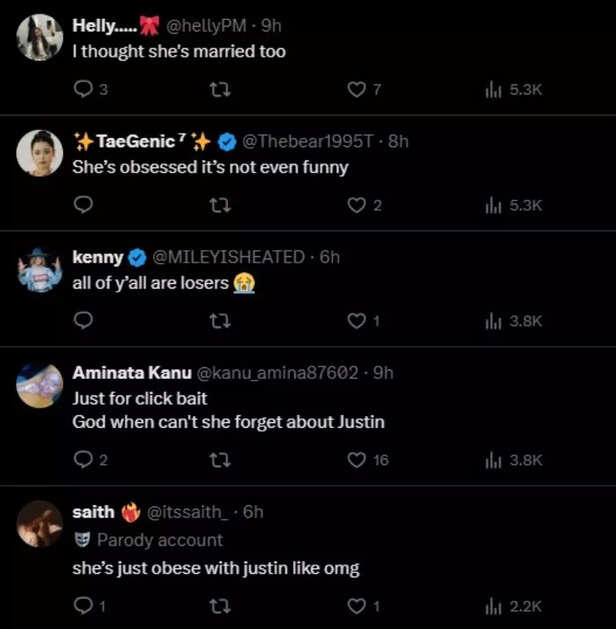Open TaeGenic's profile picture
This screenshot has height=629, width=616.
(40, 153)
